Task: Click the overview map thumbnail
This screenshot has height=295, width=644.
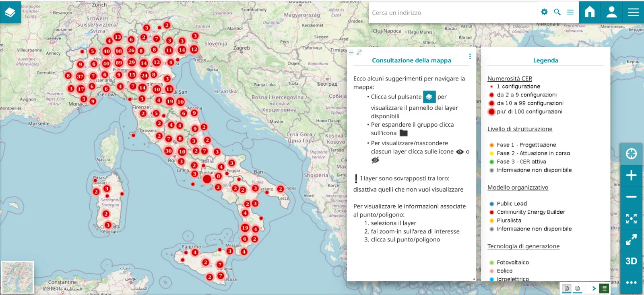Action: [17, 277]
